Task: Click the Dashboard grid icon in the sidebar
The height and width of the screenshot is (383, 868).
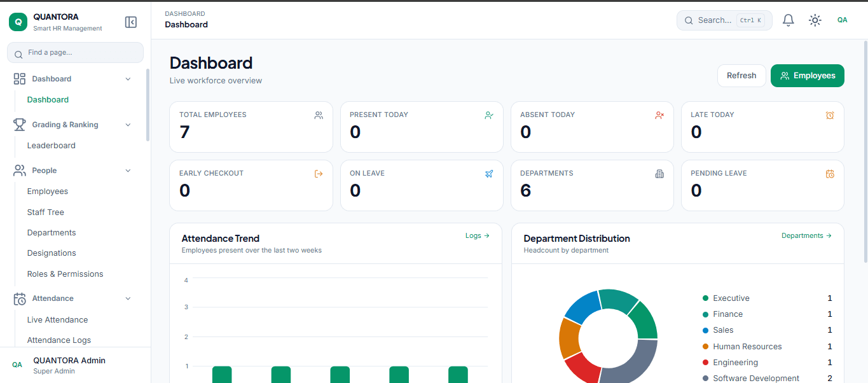Action: (20, 79)
